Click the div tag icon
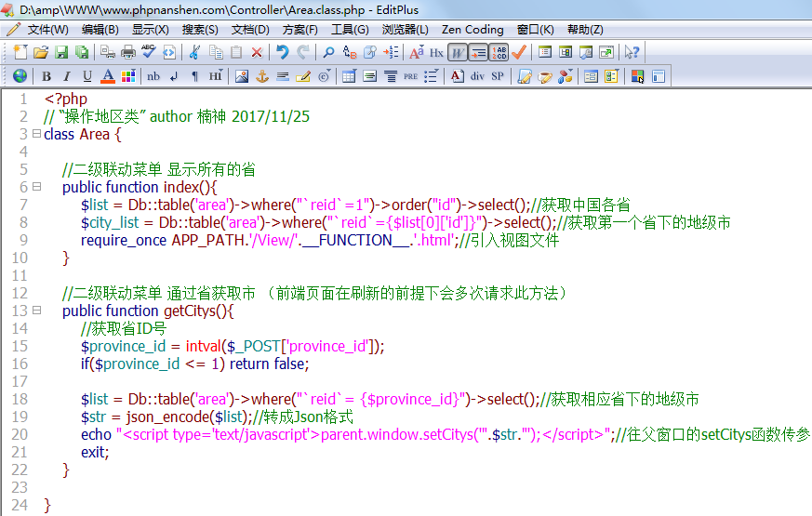This screenshot has width=812, height=516. (x=477, y=76)
